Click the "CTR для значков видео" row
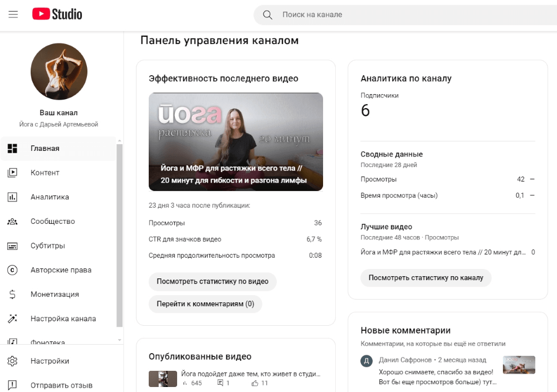557x392 pixels. pyautogui.click(x=235, y=239)
